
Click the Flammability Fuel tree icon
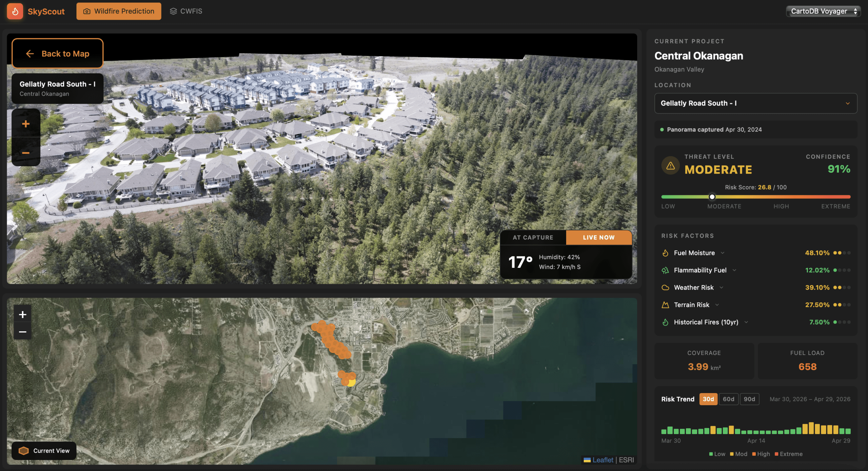(x=665, y=270)
